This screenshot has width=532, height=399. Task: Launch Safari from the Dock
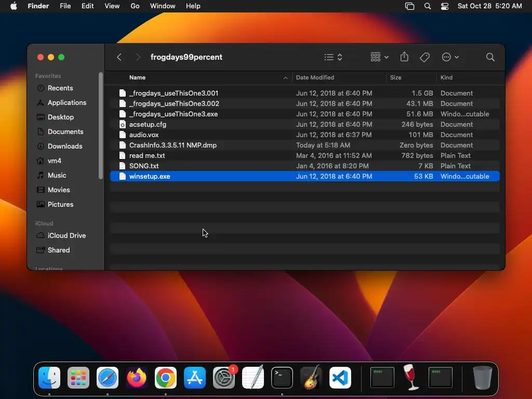(108, 378)
